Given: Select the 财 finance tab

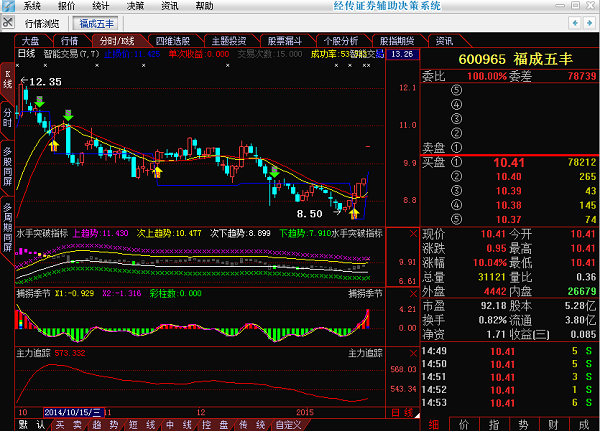Looking at the screenshot, I should pyautogui.click(x=553, y=424).
